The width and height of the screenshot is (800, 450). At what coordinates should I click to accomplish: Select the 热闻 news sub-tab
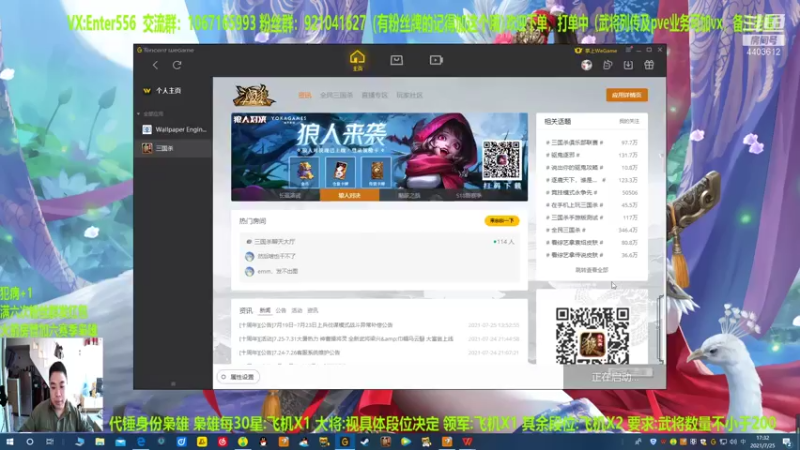[265, 310]
